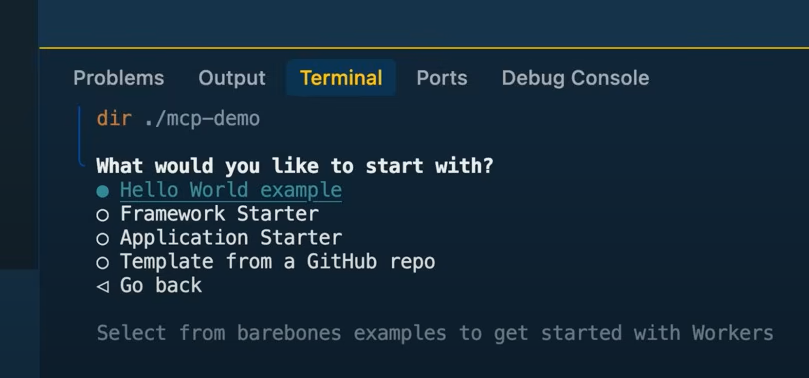Open the Debug Console tab
809x378 pixels.
[575, 78]
